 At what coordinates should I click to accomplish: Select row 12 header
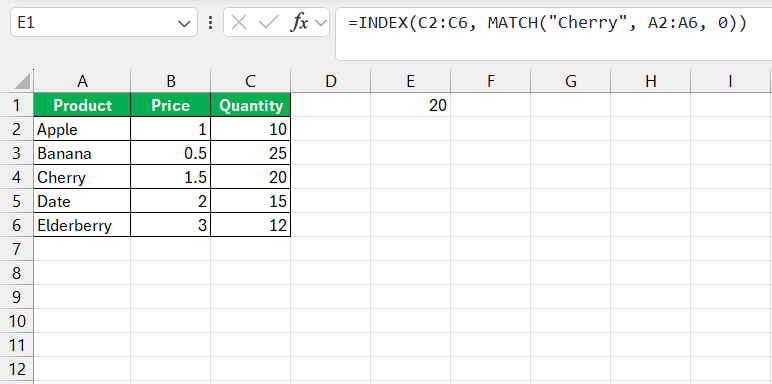(17, 369)
